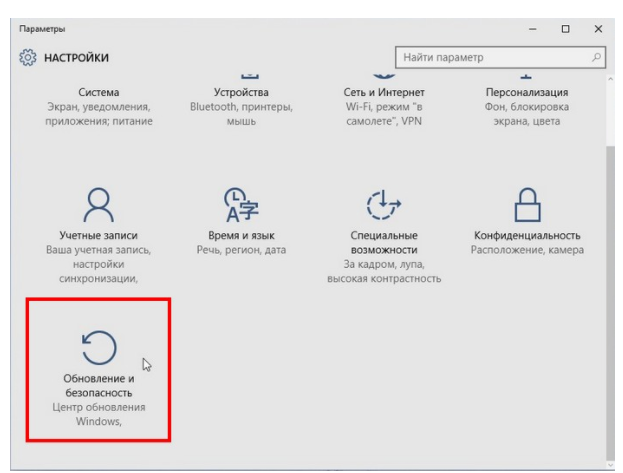The width and height of the screenshot is (623, 473).
Task: Close the Параметры window
Action: [598, 29]
